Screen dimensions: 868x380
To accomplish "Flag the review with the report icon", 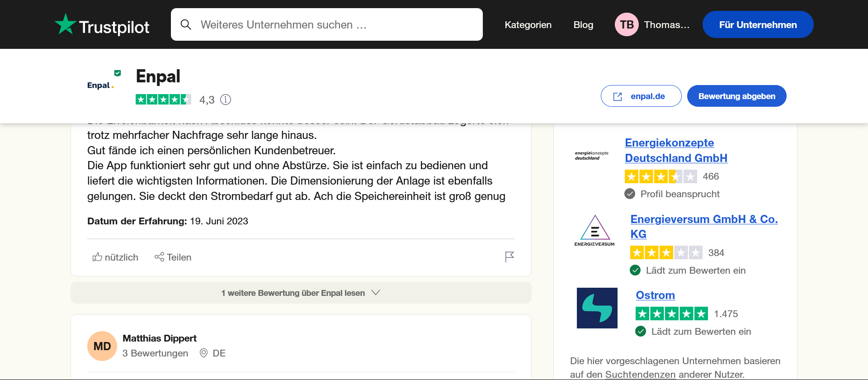I will click(509, 257).
